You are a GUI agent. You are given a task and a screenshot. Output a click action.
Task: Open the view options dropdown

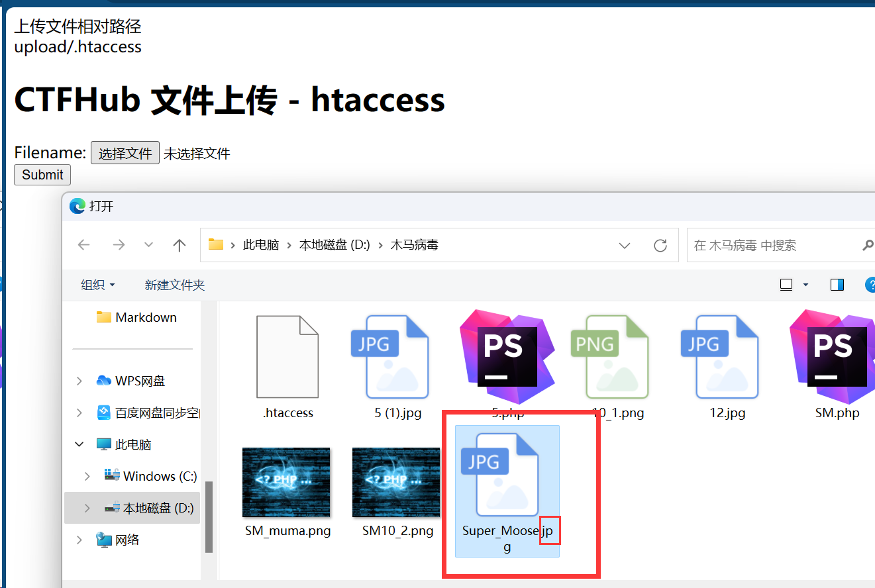805,285
